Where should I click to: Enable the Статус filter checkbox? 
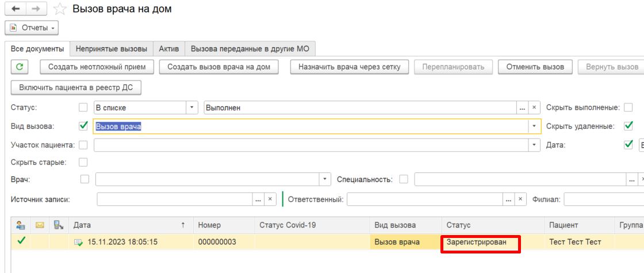(83, 107)
